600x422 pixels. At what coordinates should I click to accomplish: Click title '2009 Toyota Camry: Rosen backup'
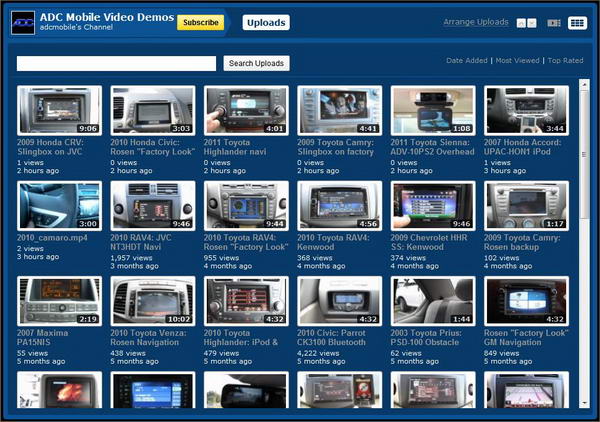tap(522, 242)
